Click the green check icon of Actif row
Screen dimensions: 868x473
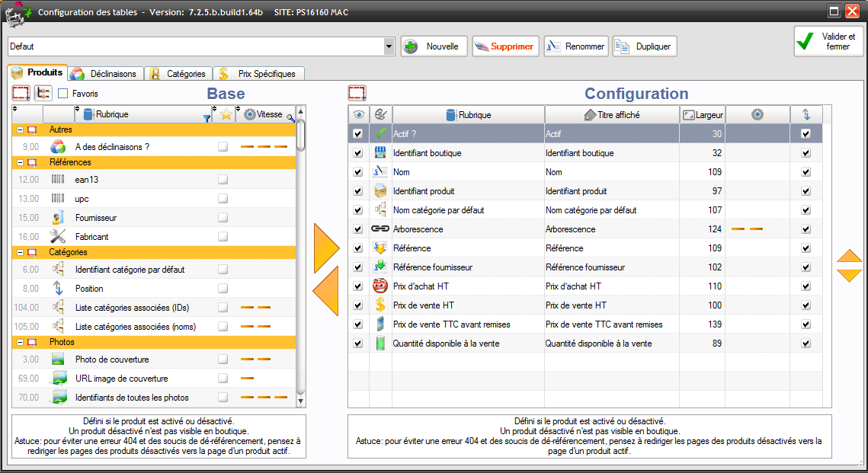coord(380,133)
